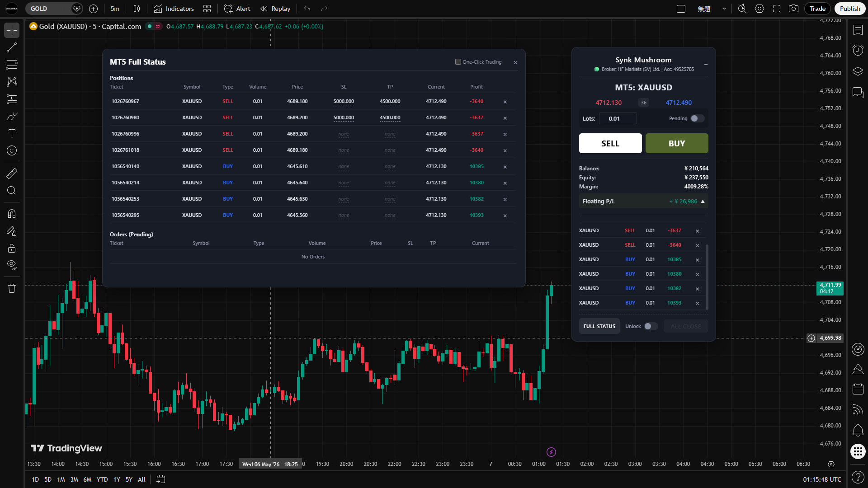Click the Lots input field
The width and height of the screenshot is (868, 488).
(618, 118)
